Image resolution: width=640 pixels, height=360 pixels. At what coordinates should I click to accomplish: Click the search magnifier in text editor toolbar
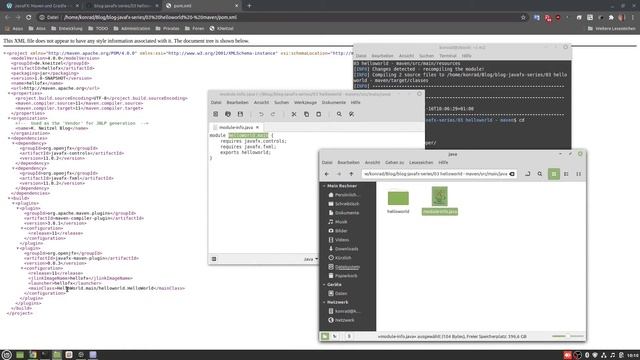[339, 114]
